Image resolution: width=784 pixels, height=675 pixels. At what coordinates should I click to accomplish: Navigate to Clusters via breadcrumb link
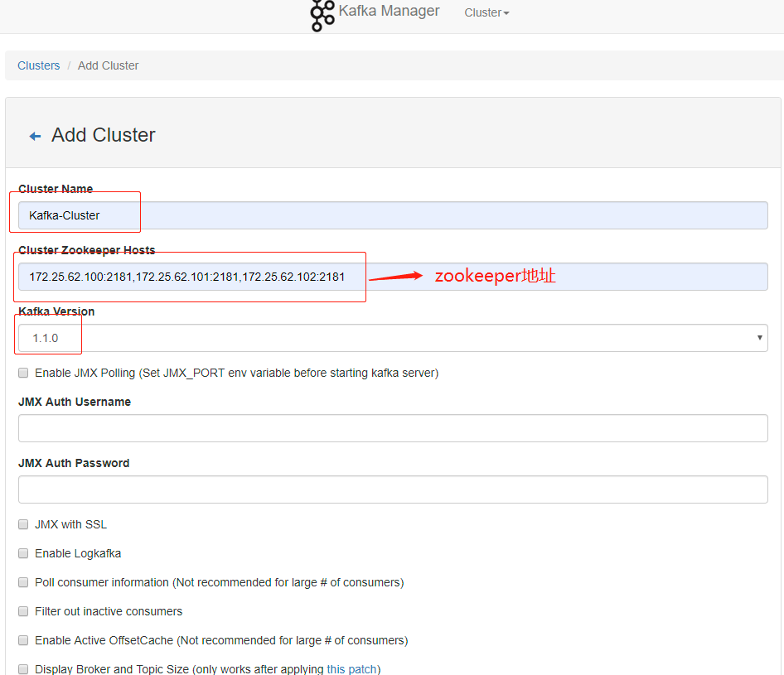38,65
